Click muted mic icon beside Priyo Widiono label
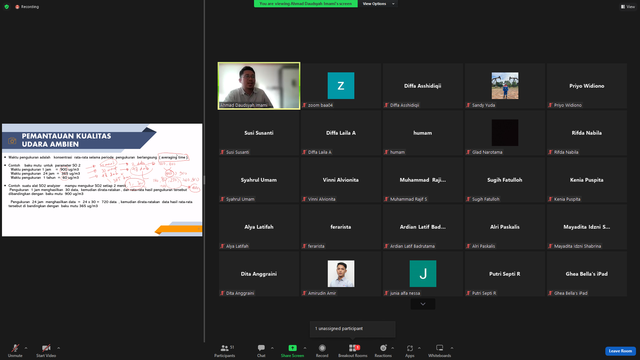640x360 pixels. [551, 105]
